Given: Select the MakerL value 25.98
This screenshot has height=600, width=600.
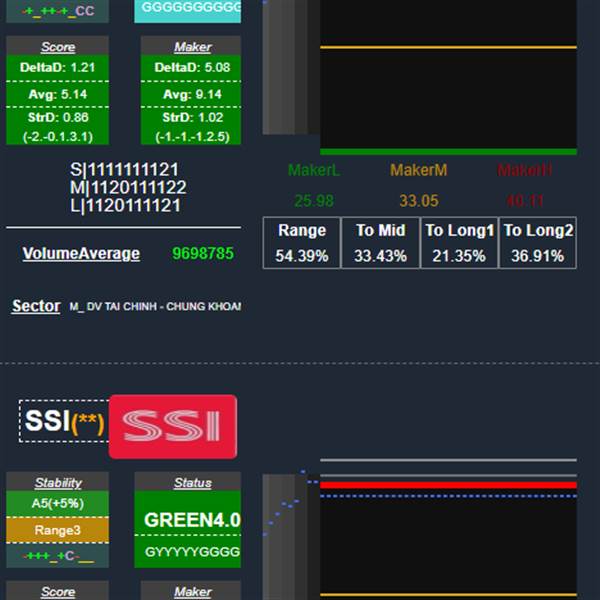Looking at the screenshot, I should pyautogui.click(x=314, y=201).
